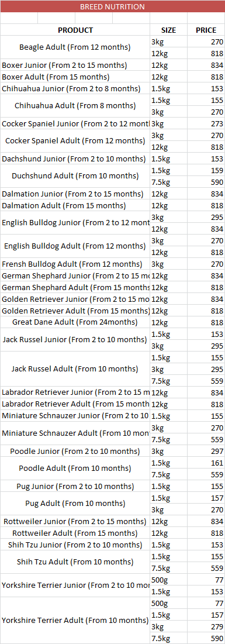Select the BREED NUTRITION header cell
Screen dimensions: 225x644
[112, 6]
